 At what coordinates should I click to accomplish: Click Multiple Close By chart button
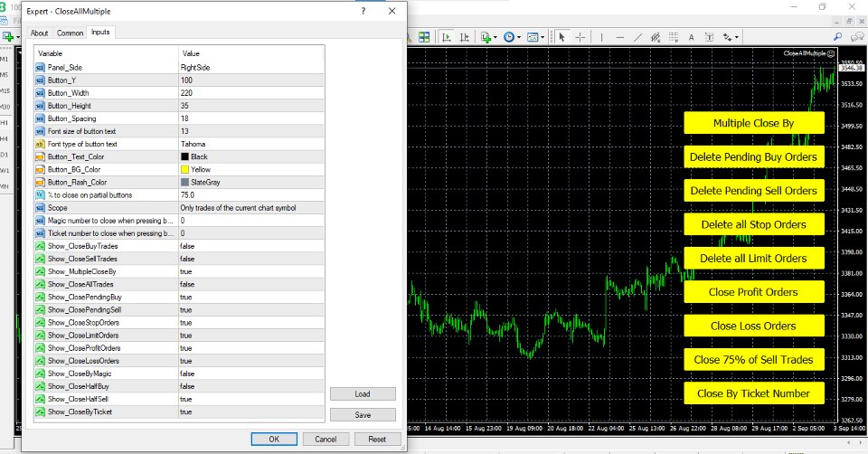coord(753,123)
